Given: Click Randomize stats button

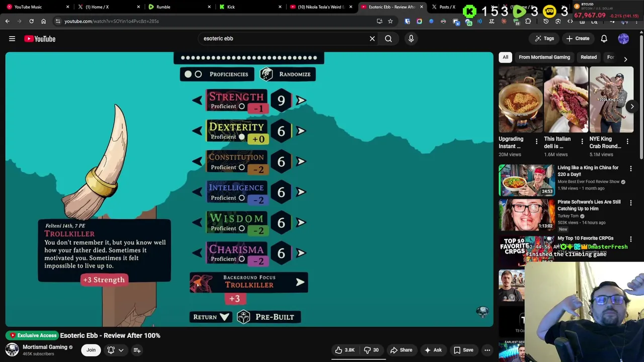Looking at the screenshot, I should pos(288,74).
